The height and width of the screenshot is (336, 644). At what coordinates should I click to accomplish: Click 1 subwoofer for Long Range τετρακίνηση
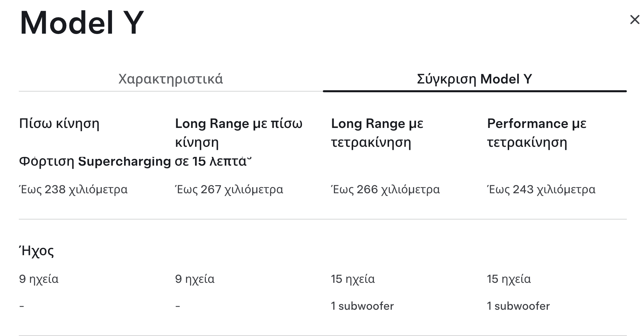click(x=362, y=306)
